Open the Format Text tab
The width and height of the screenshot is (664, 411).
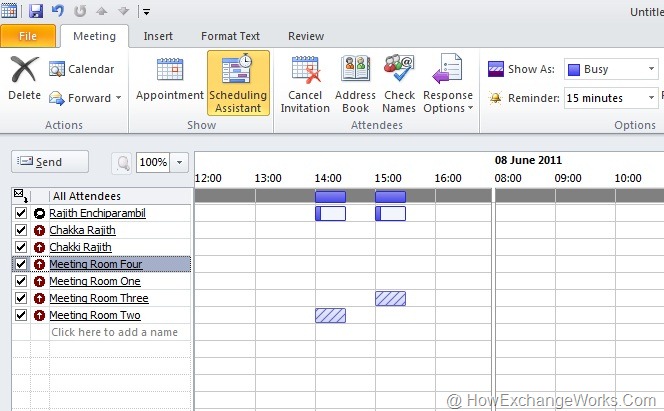pyautogui.click(x=230, y=36)
